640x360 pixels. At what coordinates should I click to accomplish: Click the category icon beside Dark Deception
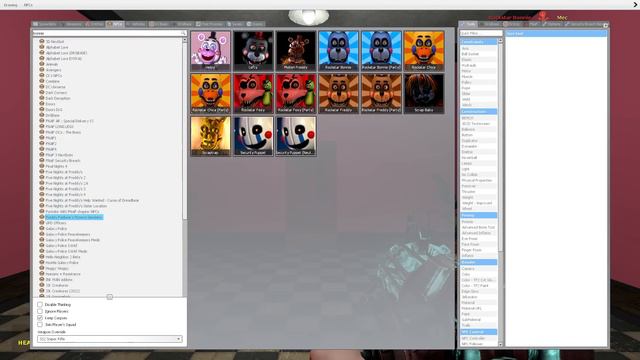point(42,98)
